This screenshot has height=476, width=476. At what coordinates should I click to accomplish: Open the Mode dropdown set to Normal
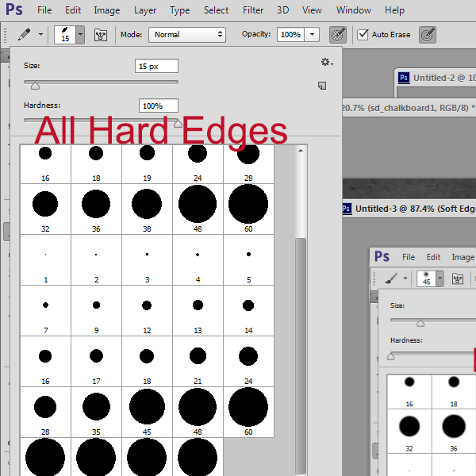(187, 35)
